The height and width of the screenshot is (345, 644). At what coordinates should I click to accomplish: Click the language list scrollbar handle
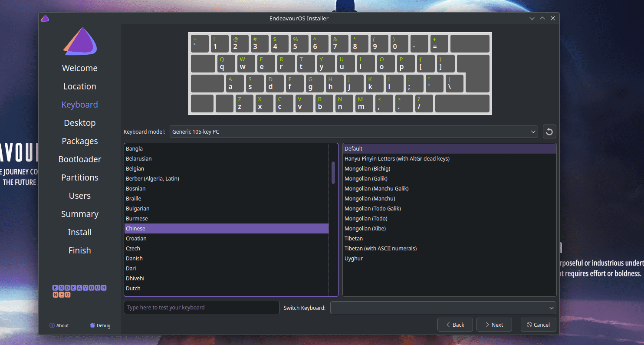[333, 172]
